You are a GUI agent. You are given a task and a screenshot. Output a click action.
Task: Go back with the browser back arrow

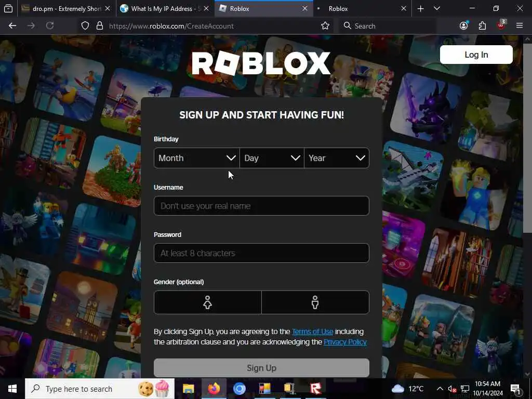click(x=12, y=26)
